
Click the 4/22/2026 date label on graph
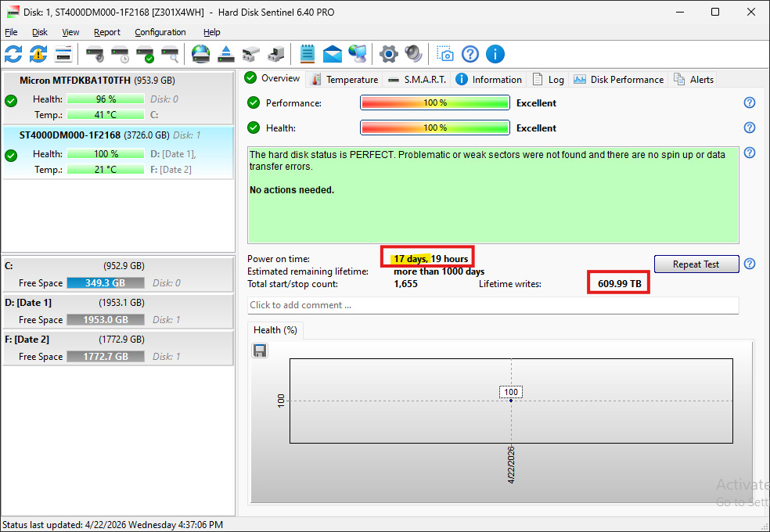[511, 465]
